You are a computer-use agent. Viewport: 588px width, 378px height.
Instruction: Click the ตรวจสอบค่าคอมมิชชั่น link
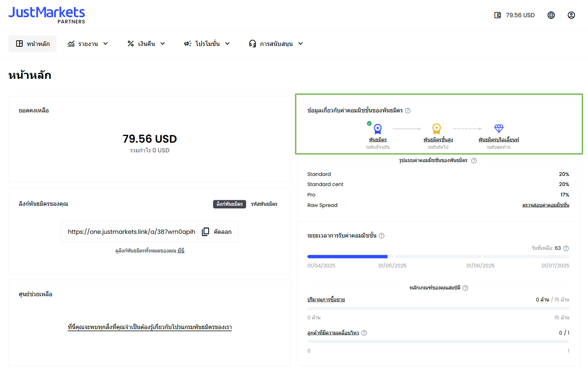546,205
